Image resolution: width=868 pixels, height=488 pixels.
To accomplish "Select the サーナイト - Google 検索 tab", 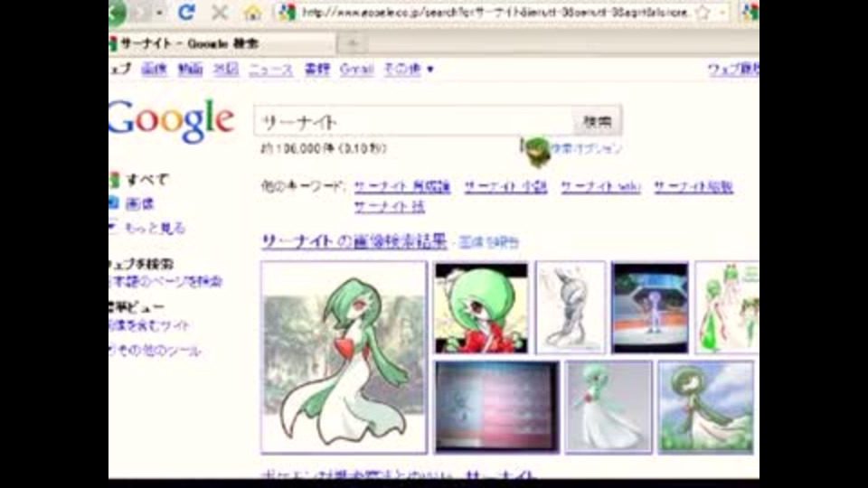I will [x=222, y=43].
